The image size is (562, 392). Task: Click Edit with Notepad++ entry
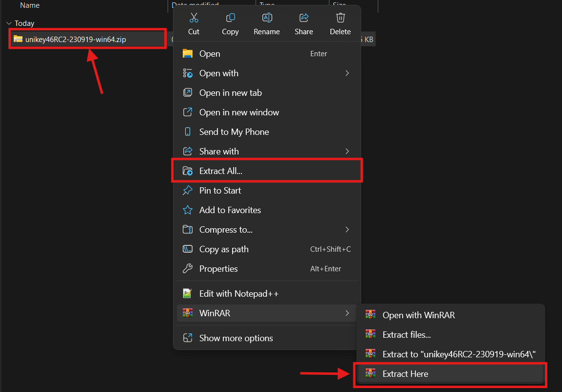(239, 294)
